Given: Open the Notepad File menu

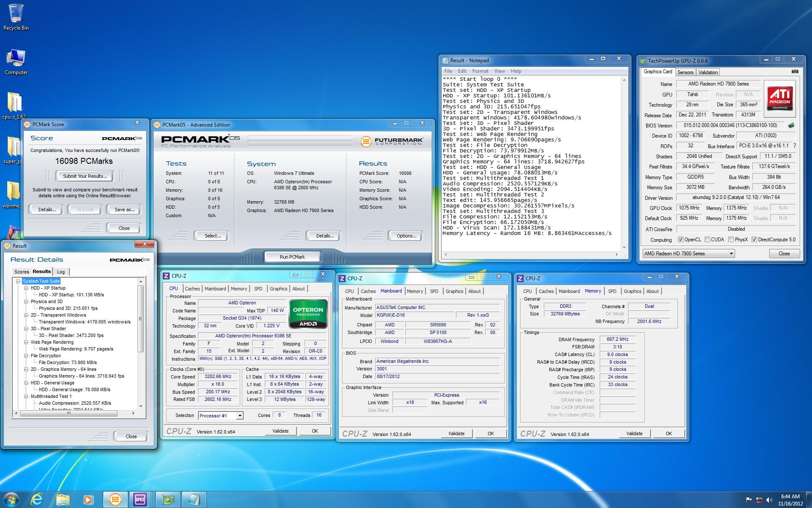Looking at the screenshot, I should pos(448,71).
